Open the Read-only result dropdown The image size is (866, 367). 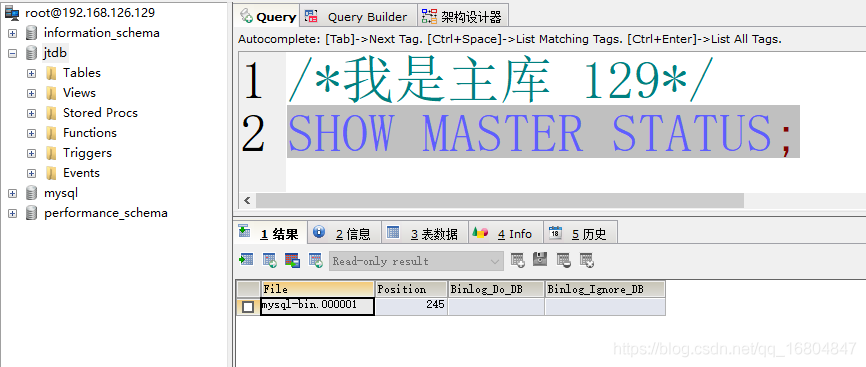coord(416,261)
